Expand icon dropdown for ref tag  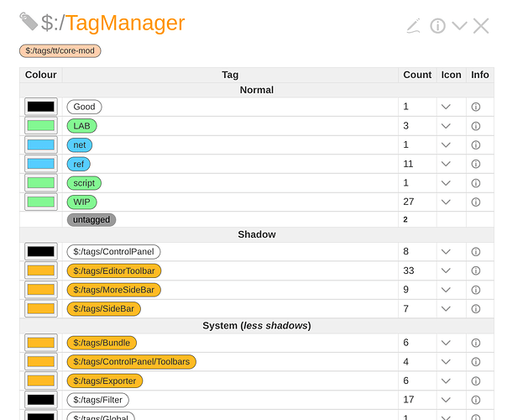[x=446, y=164]
